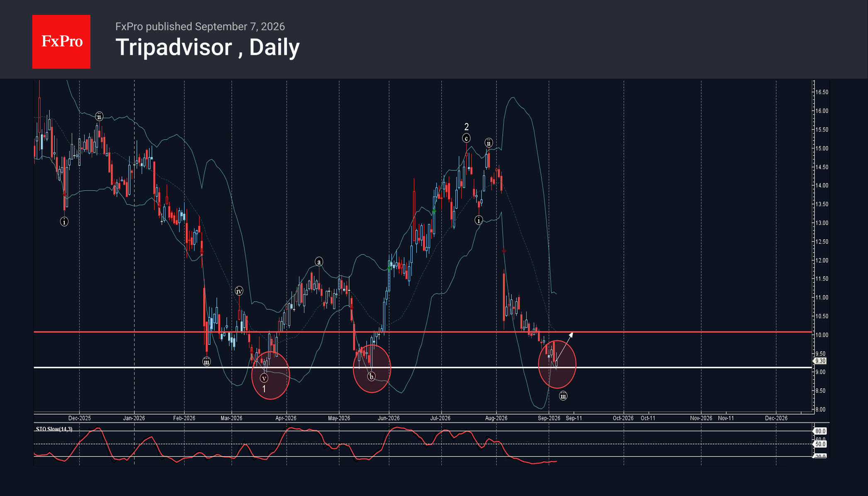Click the 11.00 price axis label
Viewport: 868px width, 496px height.
822,297
